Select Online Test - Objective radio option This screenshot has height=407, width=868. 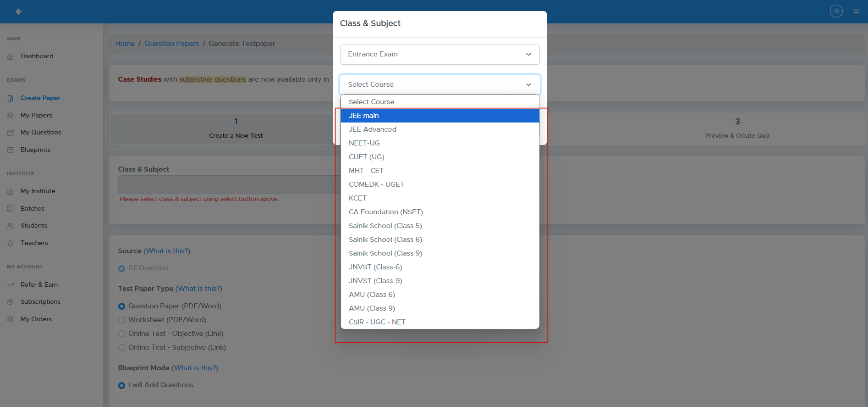tap(122, 334)
